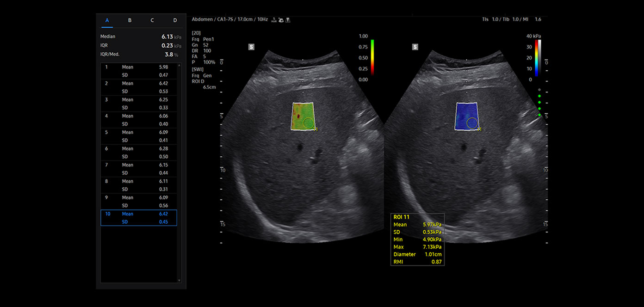Select highlighted measurement row 10

pos(139,218)
